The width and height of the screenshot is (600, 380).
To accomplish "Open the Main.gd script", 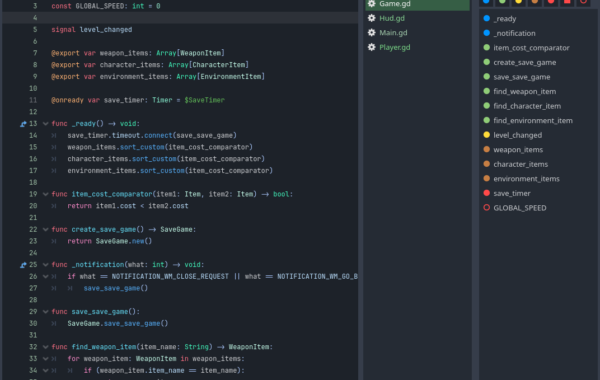I will 417,33.
